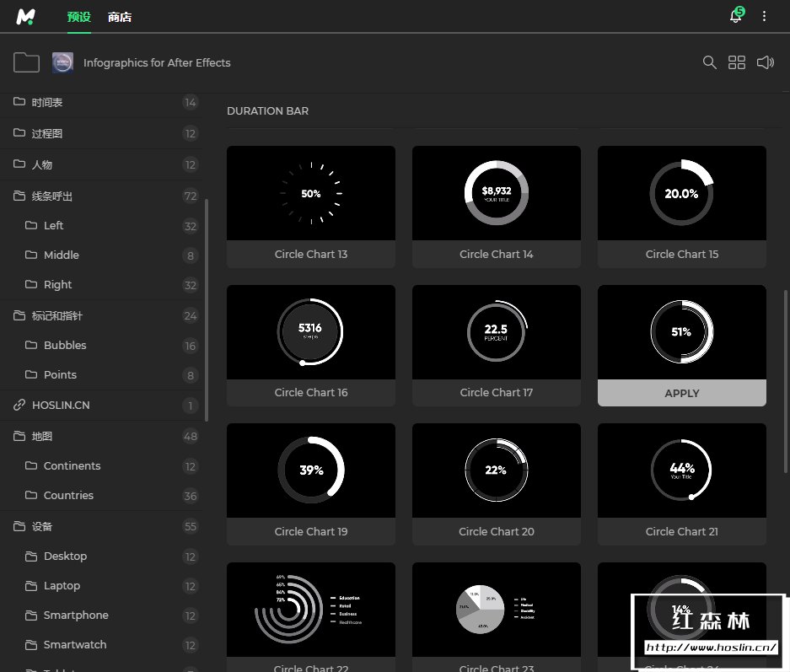Collapse the 标记和指针 folder

click(56, 316)
